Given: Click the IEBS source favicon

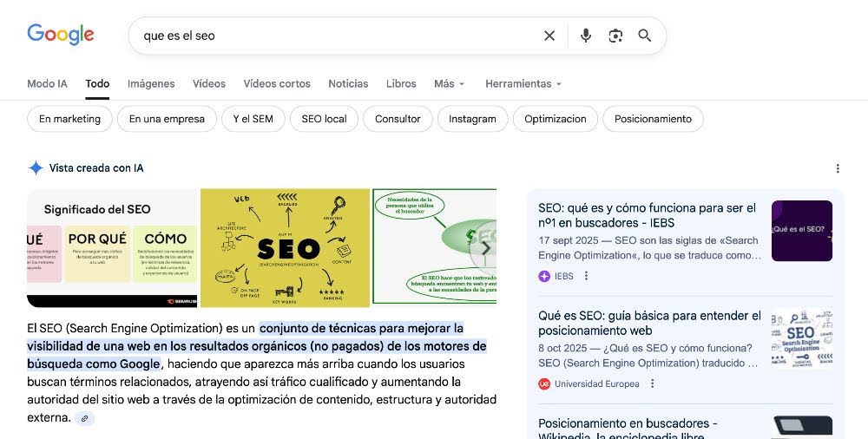Looking at the screenshot, I should point(544,276).
